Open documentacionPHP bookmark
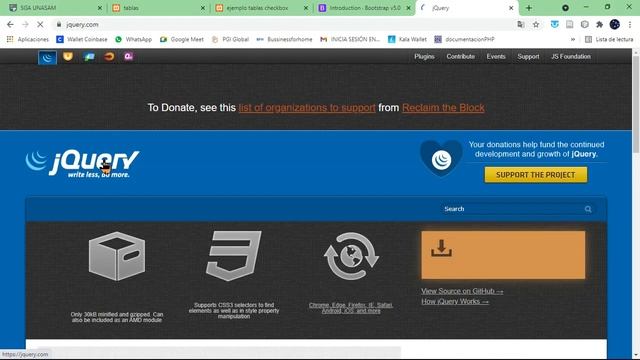640x360 pixels. [464, 39]
